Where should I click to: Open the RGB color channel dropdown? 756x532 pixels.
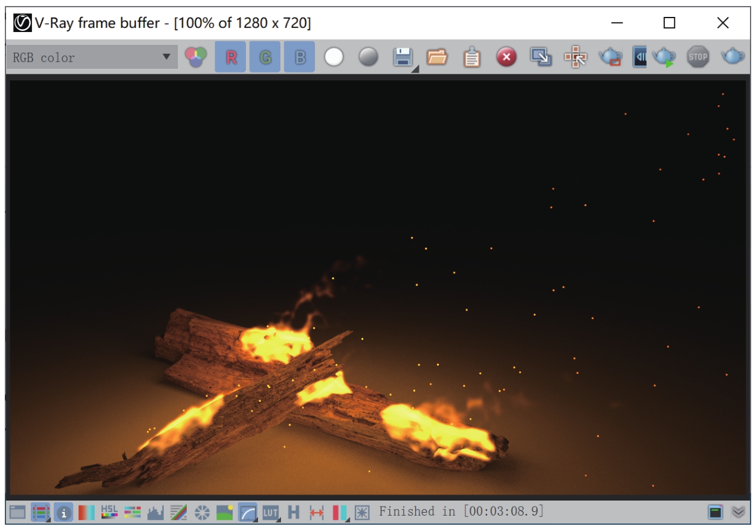pos(92,57)
